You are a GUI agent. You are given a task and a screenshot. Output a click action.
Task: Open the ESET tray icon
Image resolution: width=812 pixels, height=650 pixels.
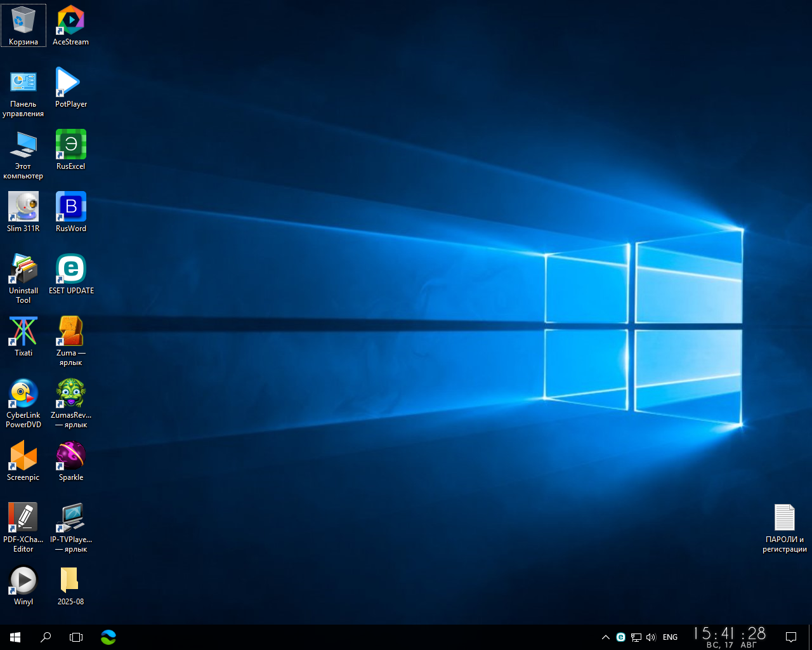(621, 637)
